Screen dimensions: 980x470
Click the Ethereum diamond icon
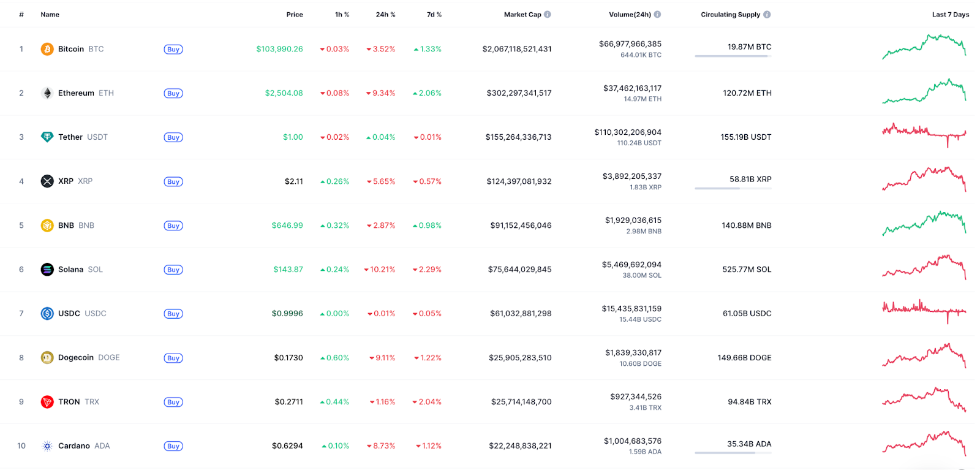tap(47, 93)
